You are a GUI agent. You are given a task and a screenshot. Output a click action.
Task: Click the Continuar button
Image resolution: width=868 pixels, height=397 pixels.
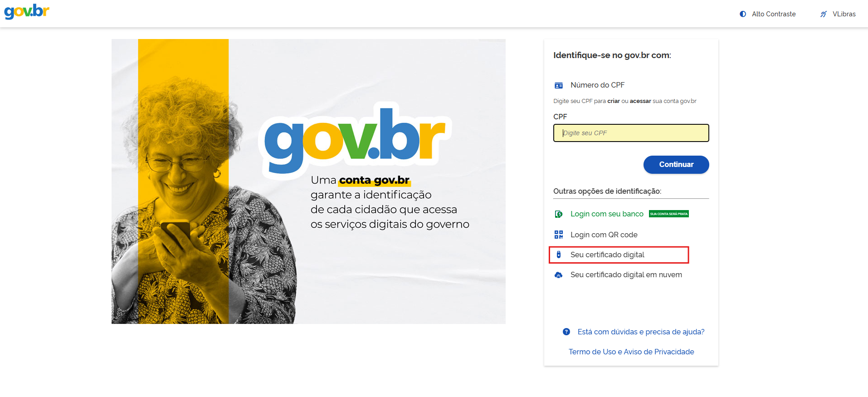pyautogui.click(x=676, y=165)
